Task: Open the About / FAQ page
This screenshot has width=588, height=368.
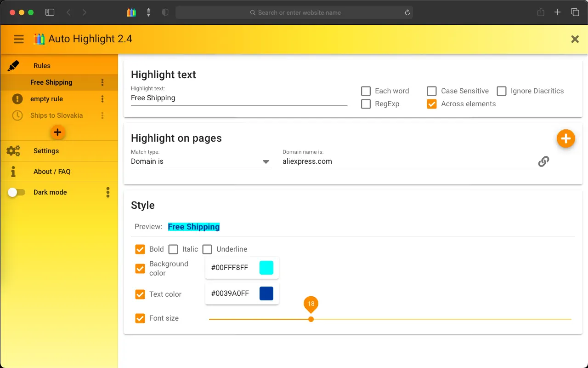Action: pos(52,172)
